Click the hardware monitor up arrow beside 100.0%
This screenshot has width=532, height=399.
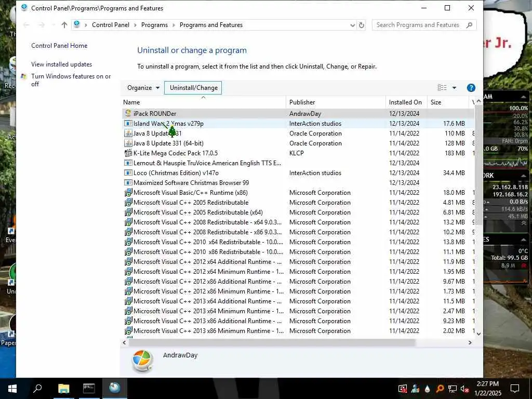tap(524, 97)
